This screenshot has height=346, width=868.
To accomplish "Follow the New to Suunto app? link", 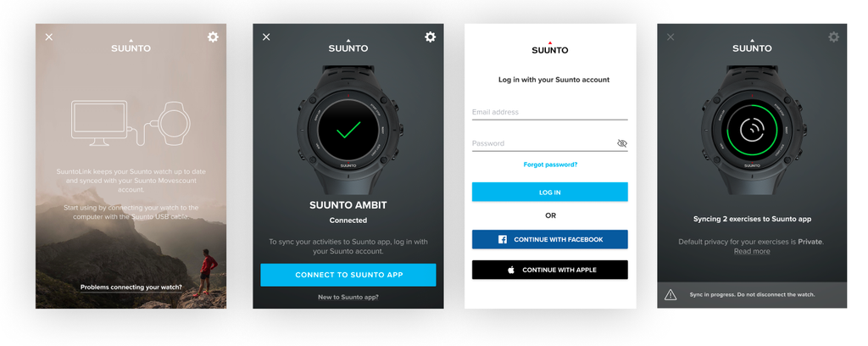I will coord(348,298).
